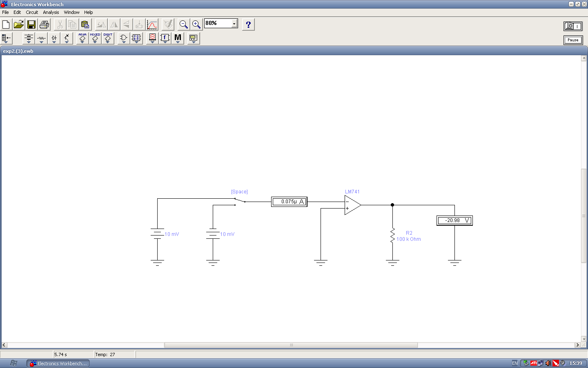Image resolution: width=588 pixels, height=368 pixels.
Task: Click the vertical scroll up arrow
Action: click(x=584, y=58)
